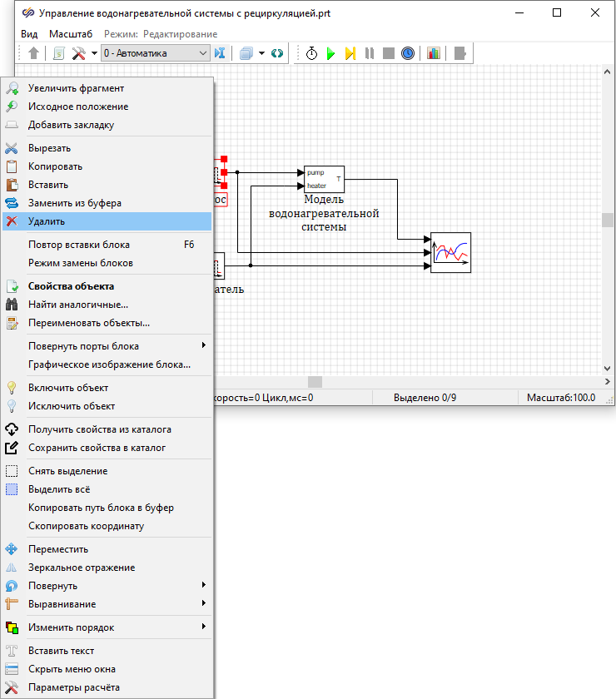Click the horizontal scrollbar thumb below the canvas

315,382
